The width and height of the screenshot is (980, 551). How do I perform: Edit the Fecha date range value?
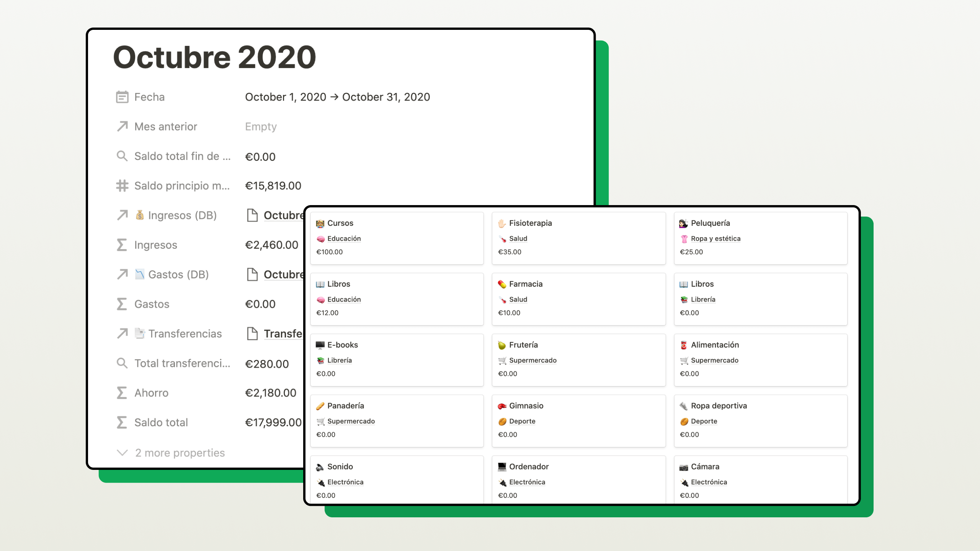(x=337, y=97)
